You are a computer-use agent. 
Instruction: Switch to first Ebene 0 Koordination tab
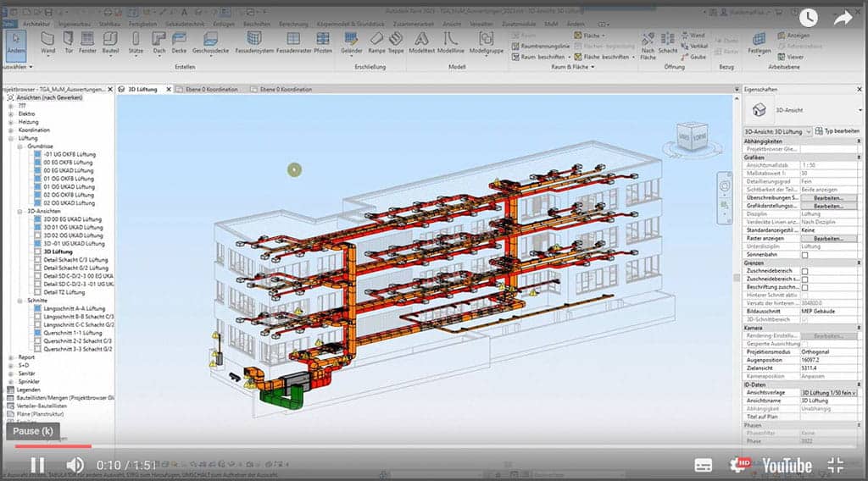pos(211,89)
